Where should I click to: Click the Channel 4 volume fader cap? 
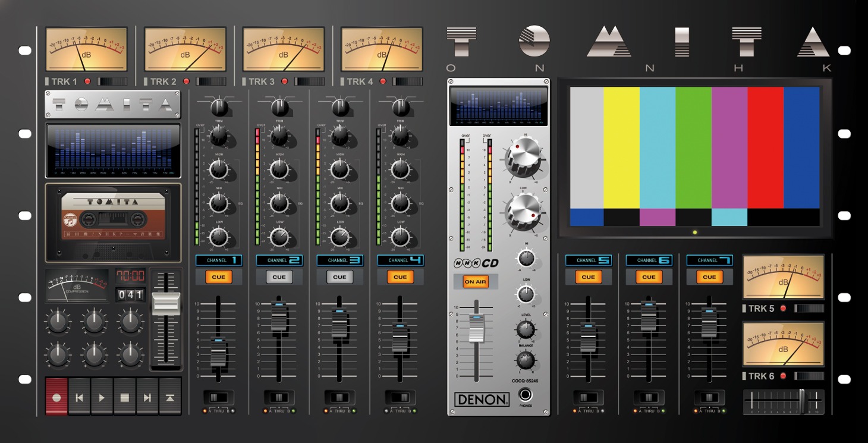point(400,337)
